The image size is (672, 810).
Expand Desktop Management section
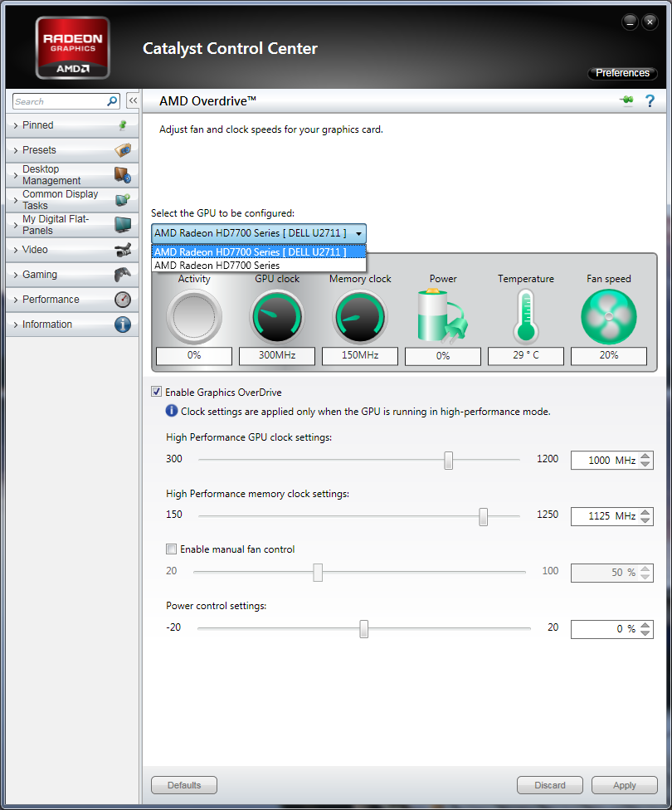click(x=72, y=175)
